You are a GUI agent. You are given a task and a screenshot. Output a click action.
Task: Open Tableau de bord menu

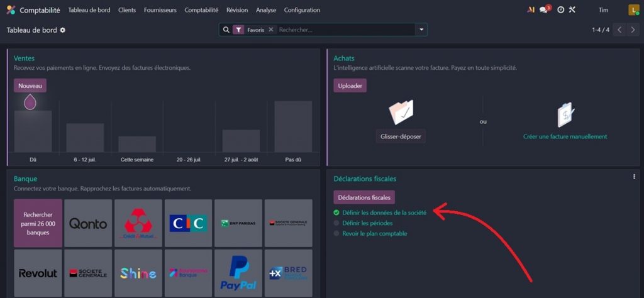tap(89, 10)
